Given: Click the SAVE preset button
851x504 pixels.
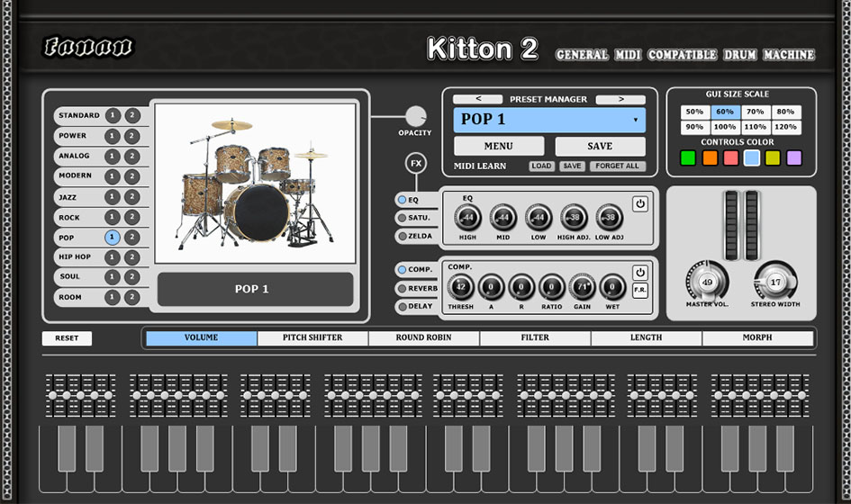Looking at the screenshot, I should point(600,146).
